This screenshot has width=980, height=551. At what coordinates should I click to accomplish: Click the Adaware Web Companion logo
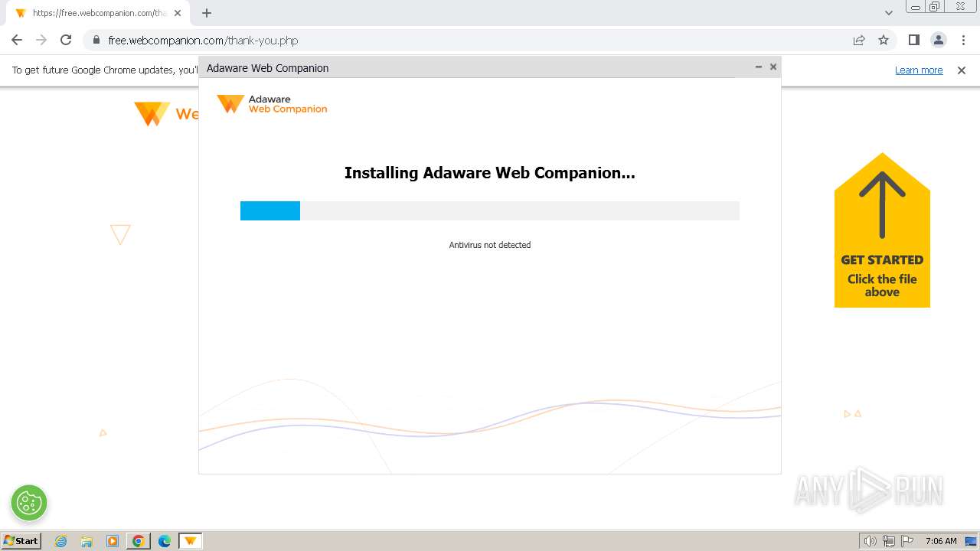272,104
